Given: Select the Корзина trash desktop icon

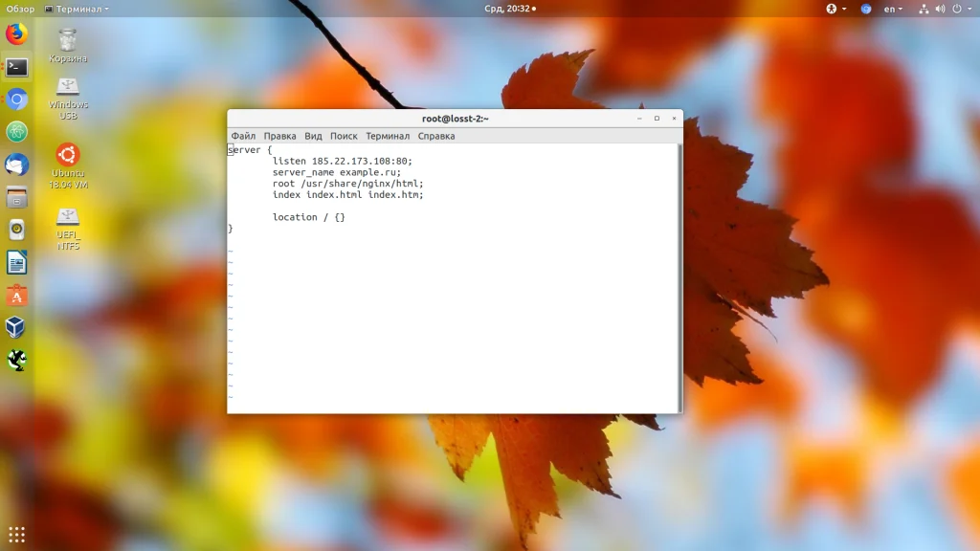Looking at the screenshot, I should point(68,46).
